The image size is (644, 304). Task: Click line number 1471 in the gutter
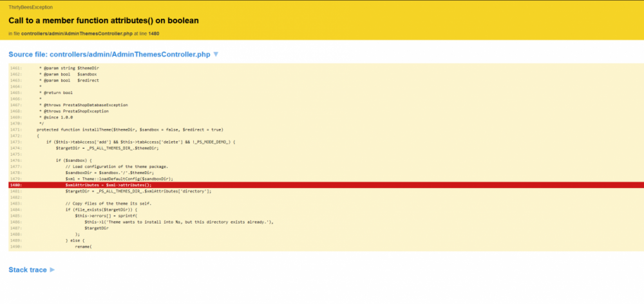pyautogui.click(x=16, y=129)
